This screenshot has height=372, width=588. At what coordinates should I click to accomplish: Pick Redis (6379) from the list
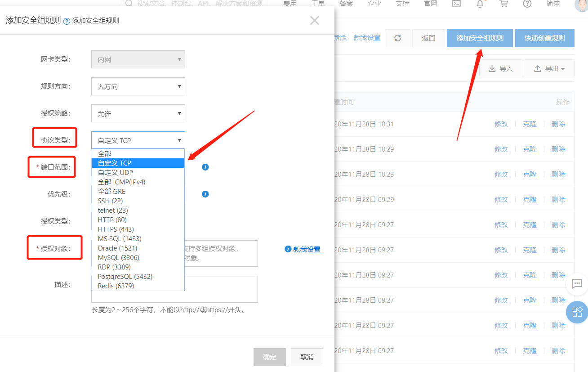coord(138,286)
